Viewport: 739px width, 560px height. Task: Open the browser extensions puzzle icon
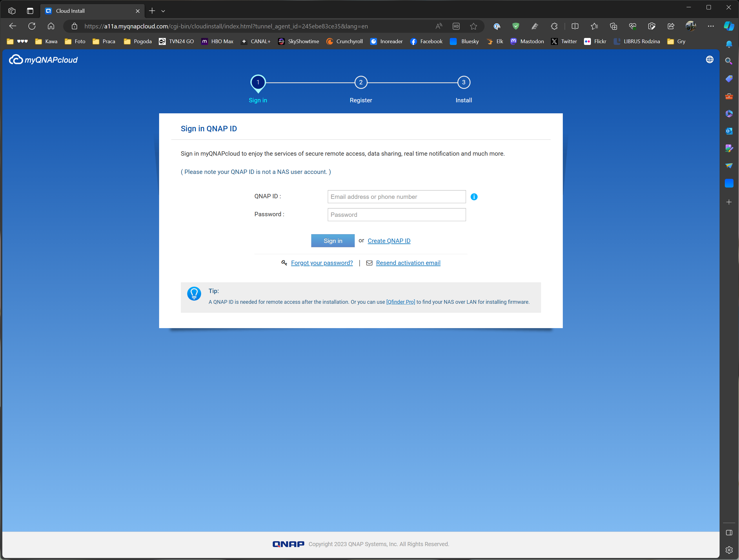[554, 26]
